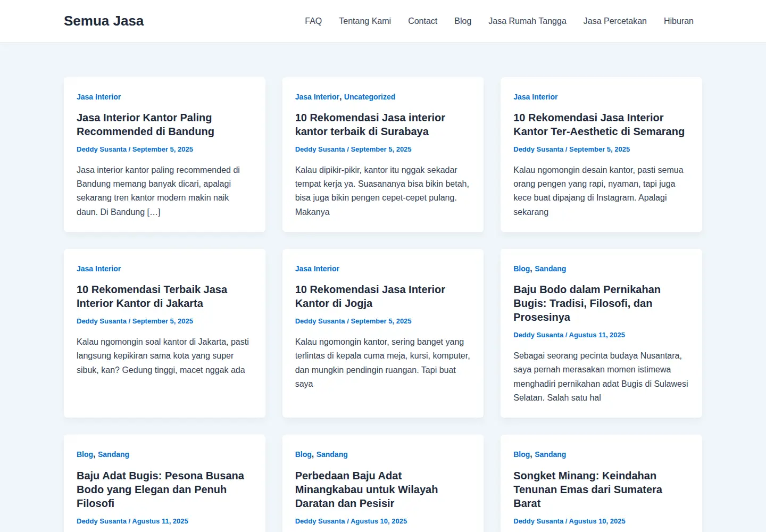Click the Blog category on the Songket Minang post
Image resolution: width=766 pixels, height=532 pixels.
coord(521,454)
